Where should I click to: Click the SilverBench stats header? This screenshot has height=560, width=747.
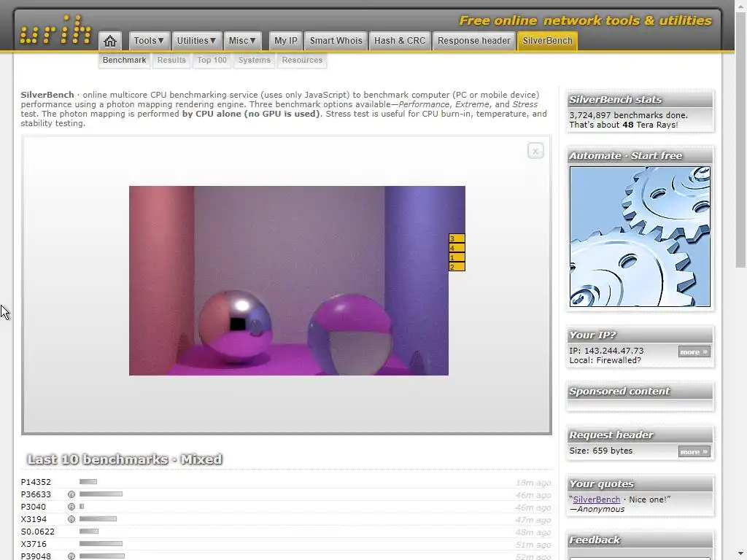640,99
